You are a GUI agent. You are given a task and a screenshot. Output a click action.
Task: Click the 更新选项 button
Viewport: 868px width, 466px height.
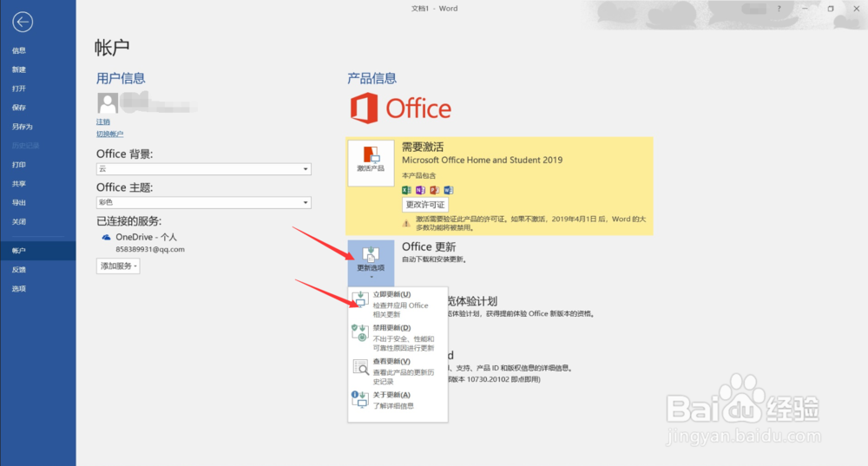click(371, 262)
